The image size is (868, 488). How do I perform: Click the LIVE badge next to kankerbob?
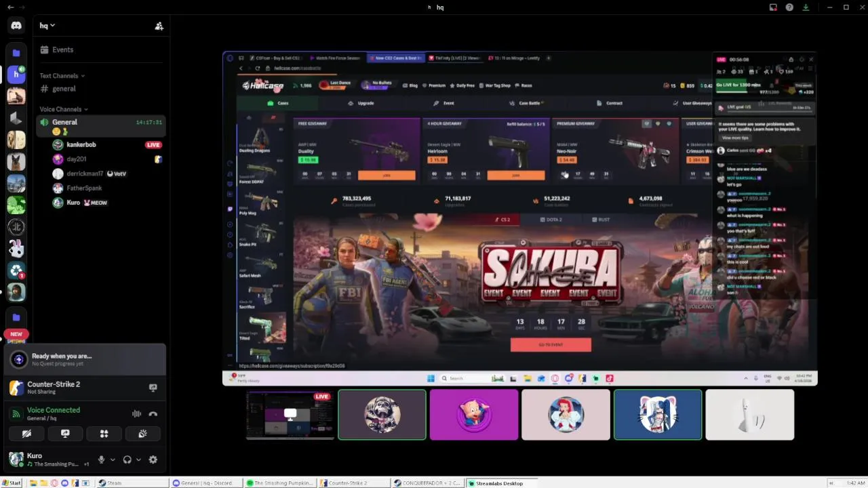click(153, 145)
